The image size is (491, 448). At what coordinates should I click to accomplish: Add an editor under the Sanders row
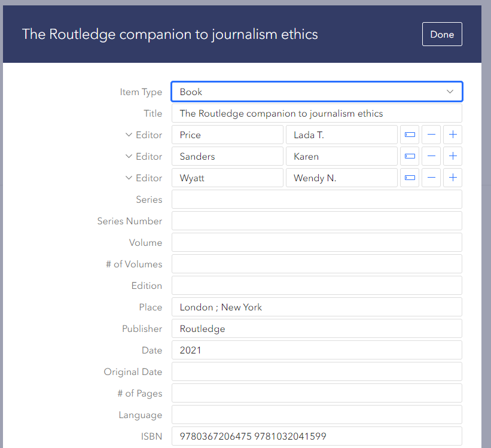click(x=453, y=156)
